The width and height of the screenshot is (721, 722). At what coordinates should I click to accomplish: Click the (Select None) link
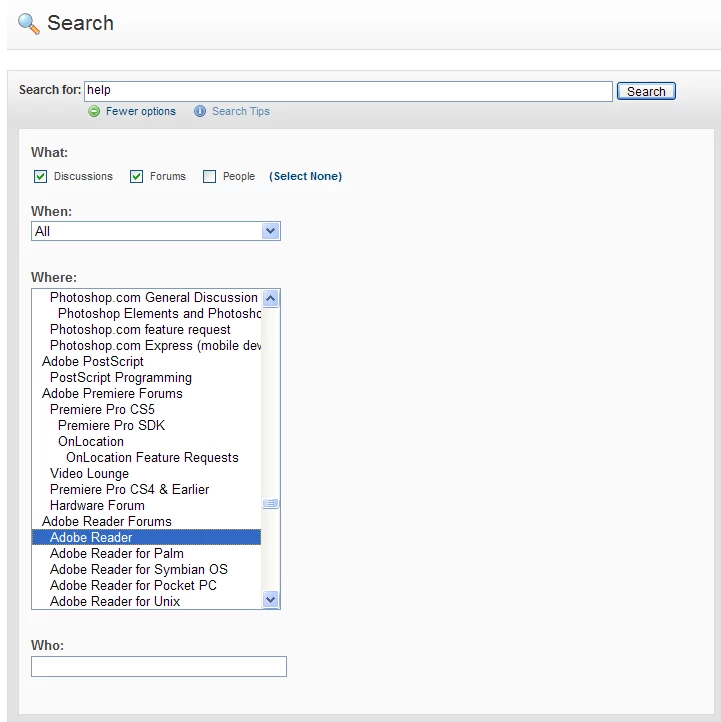click(x=305, y=176)
